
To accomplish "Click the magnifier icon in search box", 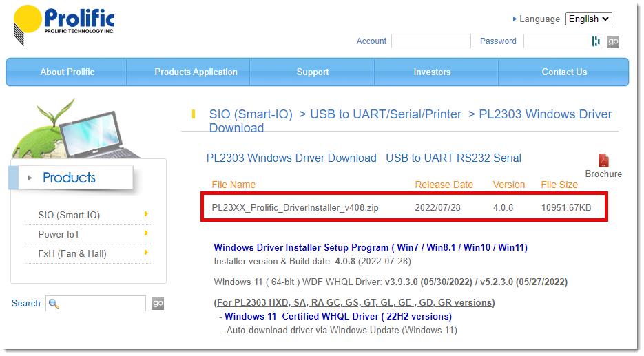I will point(54,304).
